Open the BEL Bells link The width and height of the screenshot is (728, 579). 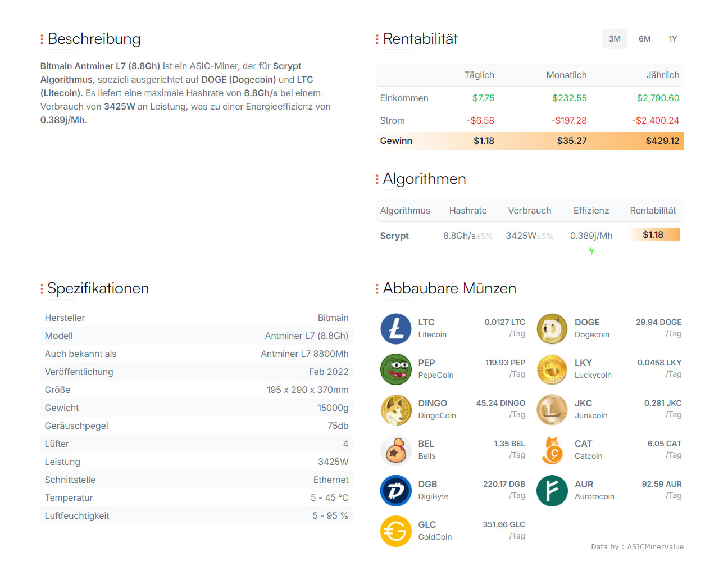(x=426, y=450)
